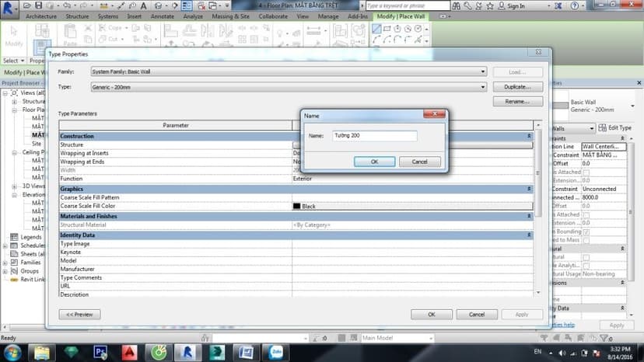Click the Rename button
Screen dimensions: 644x362
coord(517,102)
